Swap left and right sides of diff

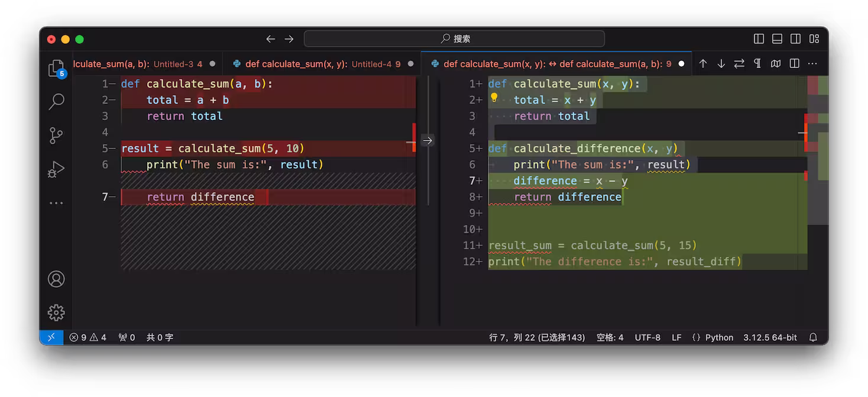click(739, 64)
